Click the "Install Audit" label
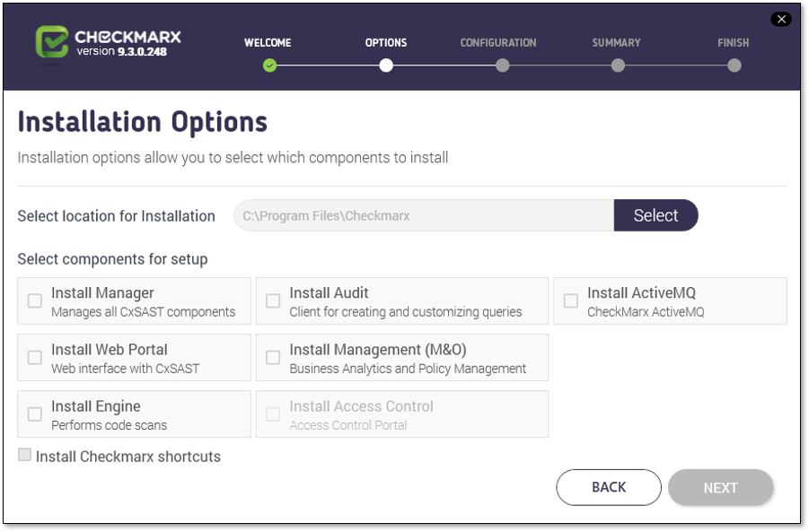The width and height of the screenshot is (809, 532). click(x=330, y=292)
